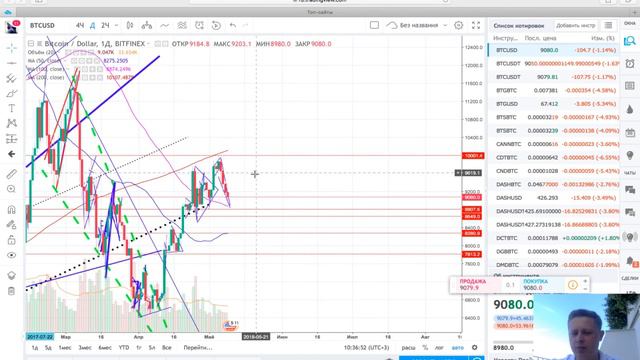Open the forecast and position tools
The height and width of the screenshot is (360, 640).
coord(11,139)
